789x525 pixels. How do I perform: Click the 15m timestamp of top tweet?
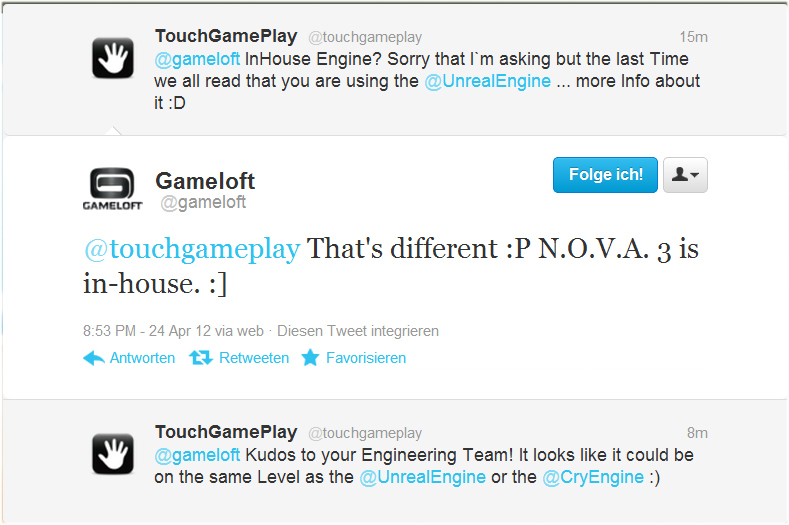pos(693,37)
